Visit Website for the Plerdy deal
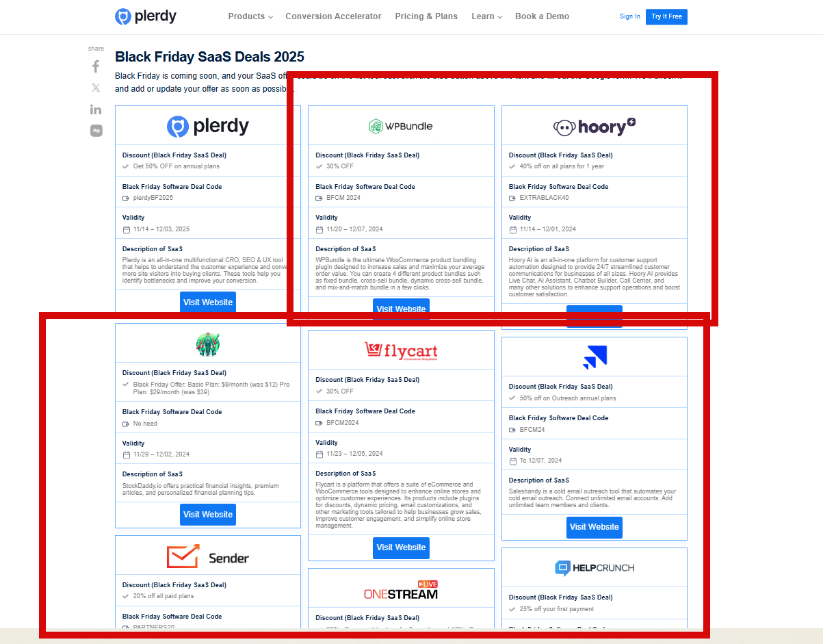 [208, 302]
